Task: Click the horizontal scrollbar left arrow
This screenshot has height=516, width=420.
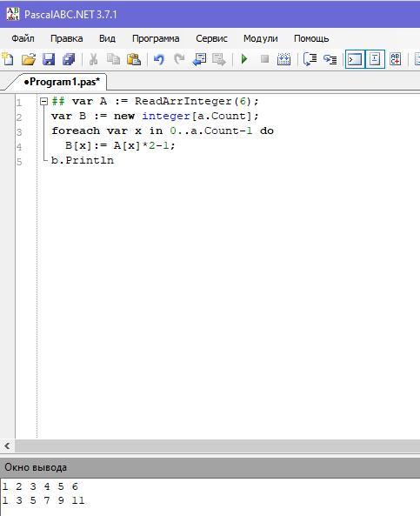Action: pos(7,446)
